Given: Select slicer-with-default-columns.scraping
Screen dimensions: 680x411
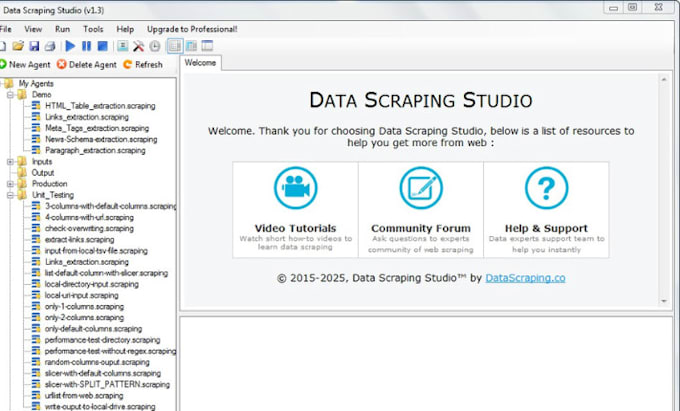Looking at the screenshot, I should (103, 373).
